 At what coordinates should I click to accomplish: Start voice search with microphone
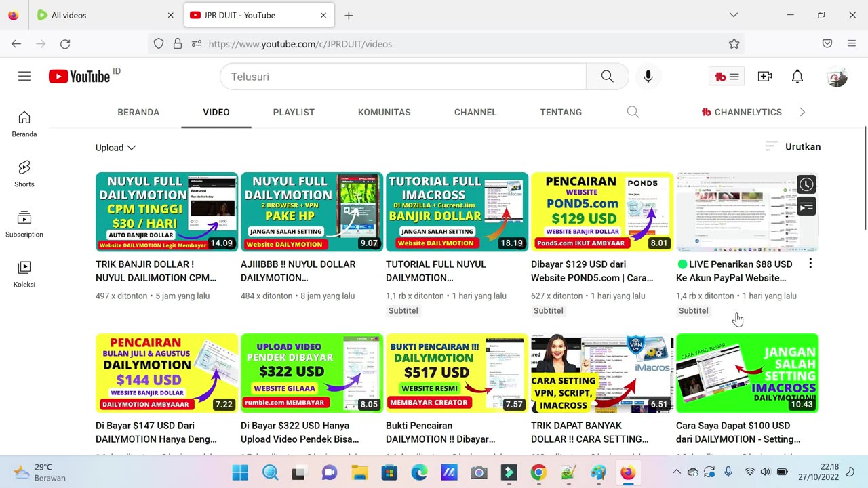click(648, 77)
